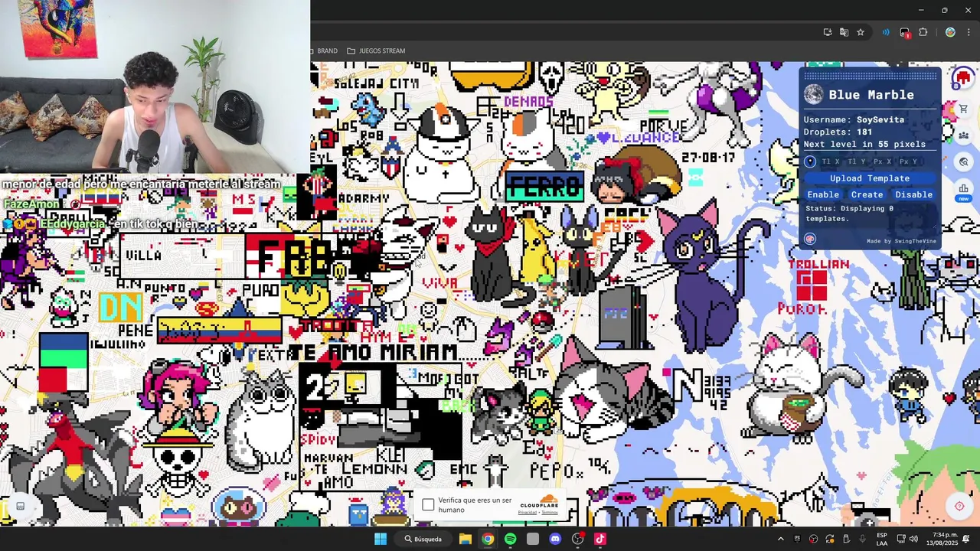Click the pin coordinates icon in Blue Marble

pyautogui.click(x=810, y=161)
